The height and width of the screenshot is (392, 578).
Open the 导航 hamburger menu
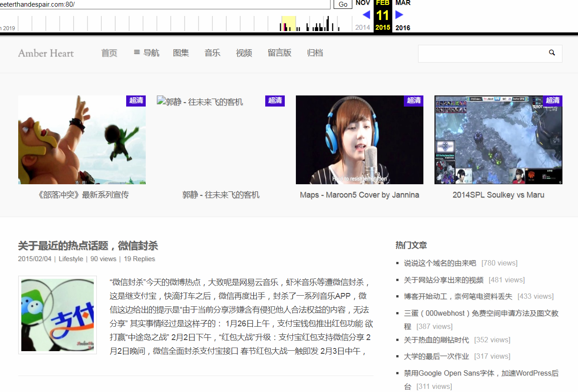[146, 53]
